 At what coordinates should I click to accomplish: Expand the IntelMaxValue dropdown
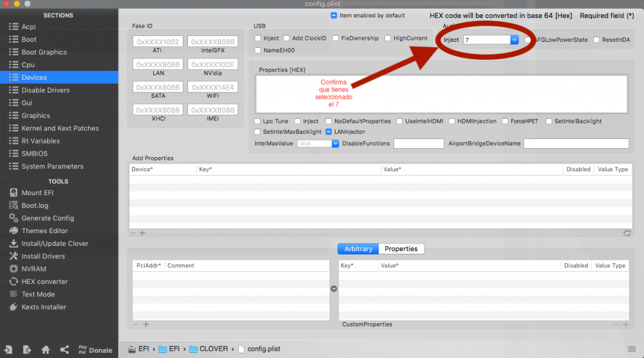pyautogui.click(x=335, y=144)
